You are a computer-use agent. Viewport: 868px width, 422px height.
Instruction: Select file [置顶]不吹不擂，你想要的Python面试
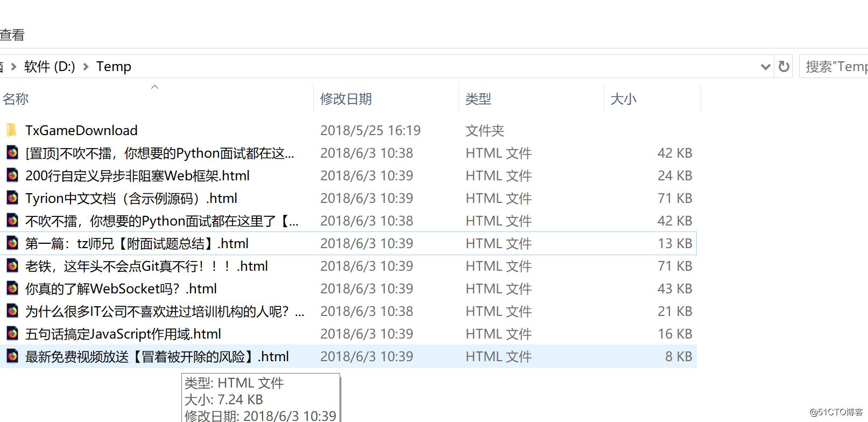pyautogui.click(x=160, y=153)
